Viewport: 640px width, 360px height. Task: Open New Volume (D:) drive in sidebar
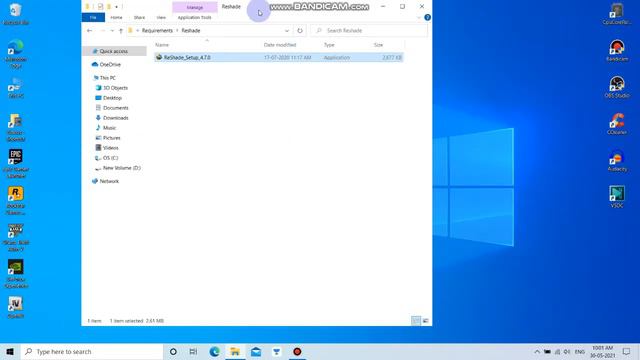click(x=122, y=168)
